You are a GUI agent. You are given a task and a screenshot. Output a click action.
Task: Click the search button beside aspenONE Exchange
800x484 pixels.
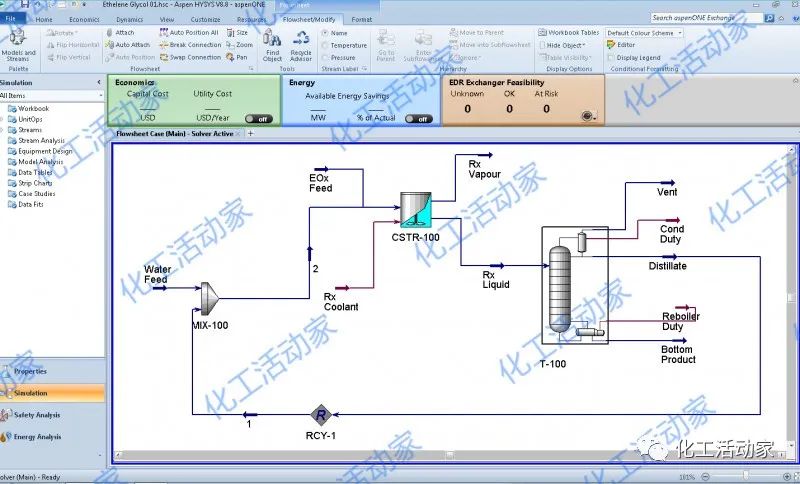click(769, 18)
